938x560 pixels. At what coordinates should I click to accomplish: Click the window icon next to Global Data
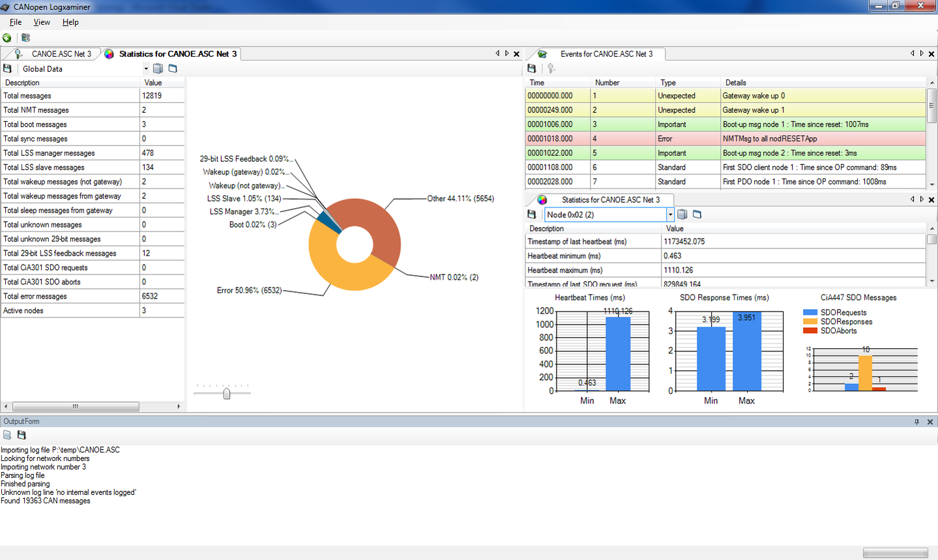coord(173,68)
